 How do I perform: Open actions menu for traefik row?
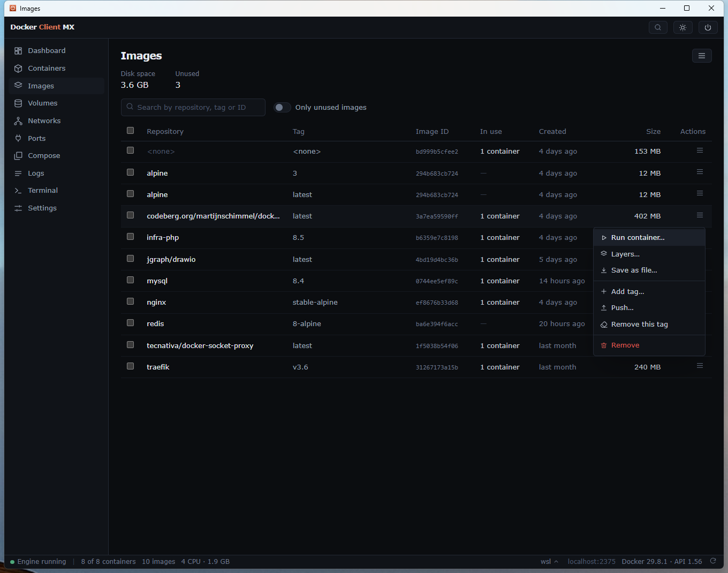pos(700,366)
